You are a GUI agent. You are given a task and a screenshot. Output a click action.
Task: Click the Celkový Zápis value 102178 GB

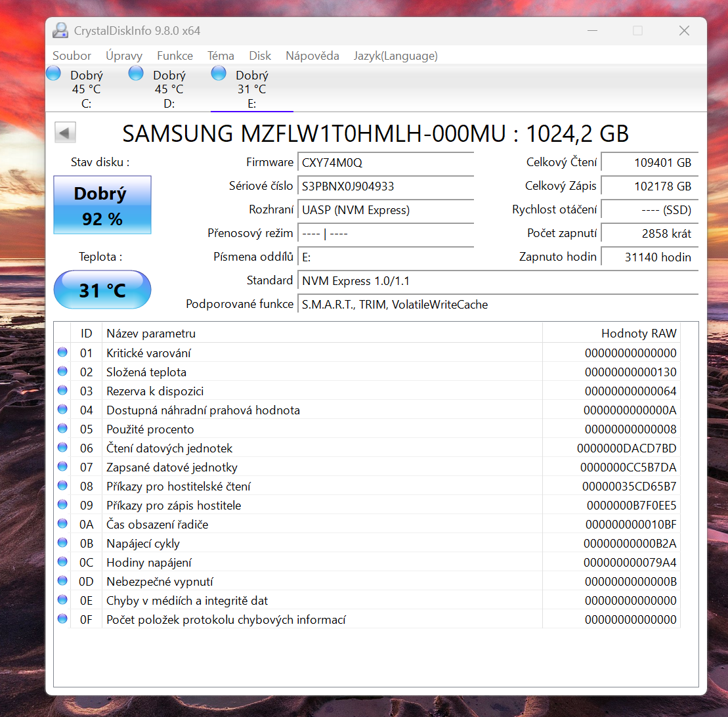tap(650, 186)
